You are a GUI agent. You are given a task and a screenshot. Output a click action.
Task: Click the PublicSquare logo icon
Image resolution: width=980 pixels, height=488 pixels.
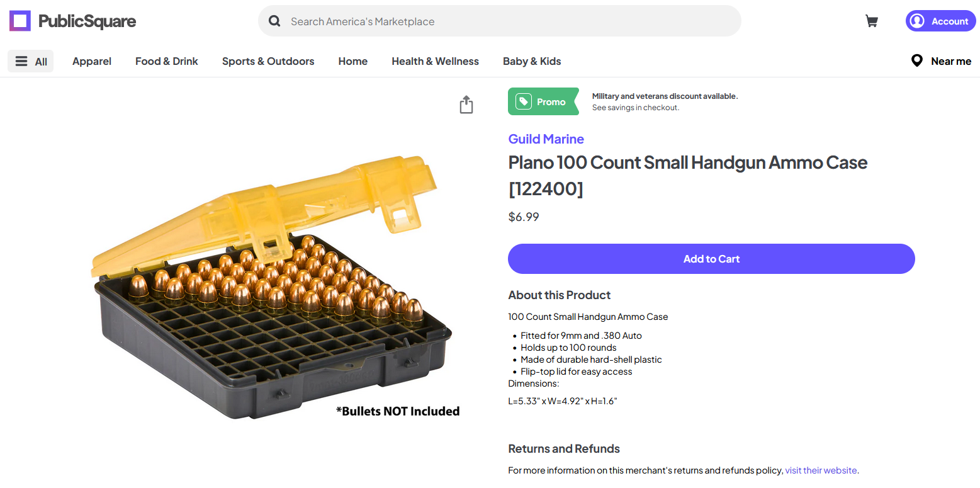click(20, 21)
